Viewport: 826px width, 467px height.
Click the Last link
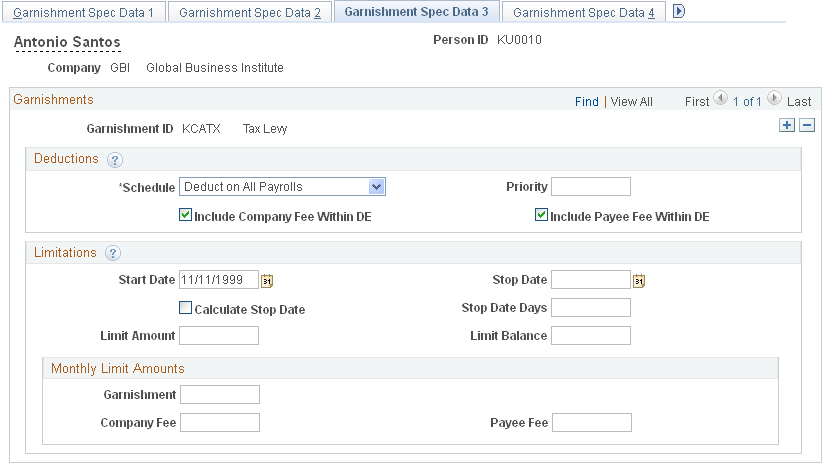click(799, 102)
